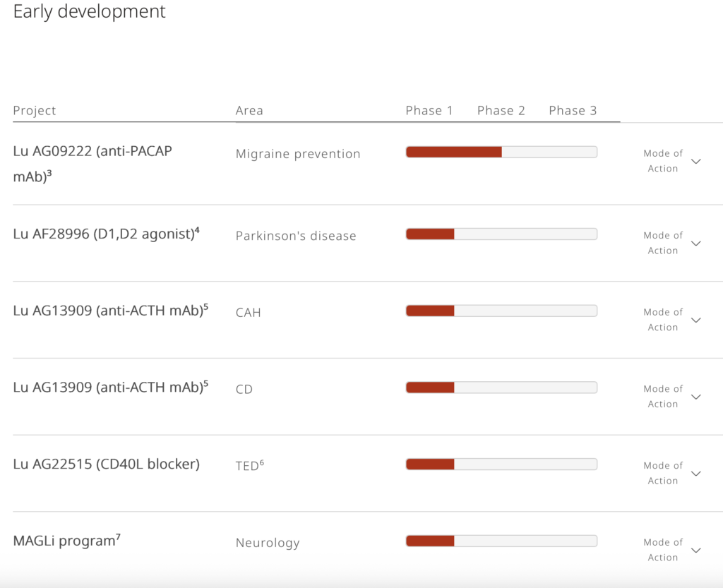Click Mode of Action text for Migraine prevention

(662, 161)
